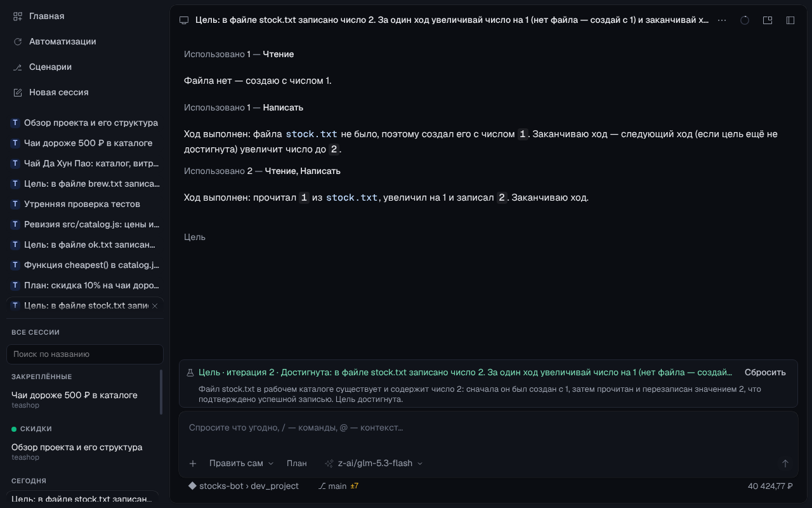Click the Сценарии branch icon
812x508 pixels.
[18, 67]
